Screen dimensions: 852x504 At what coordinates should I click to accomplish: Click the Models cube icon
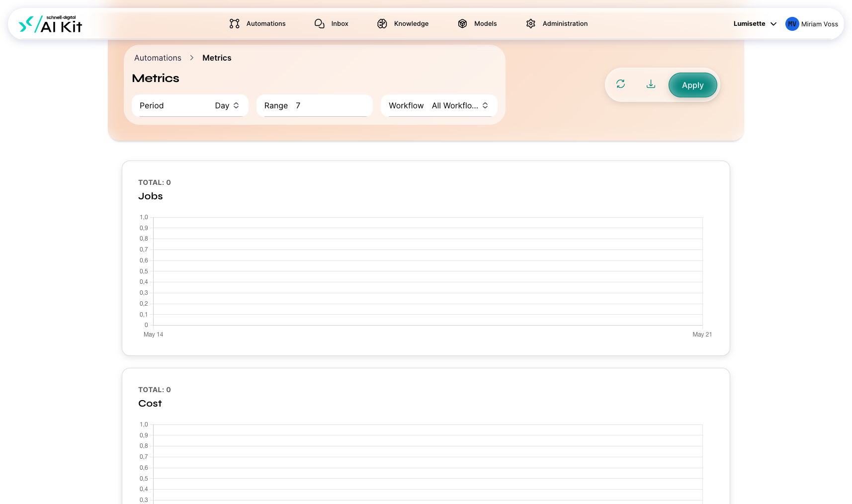(462, 24)
